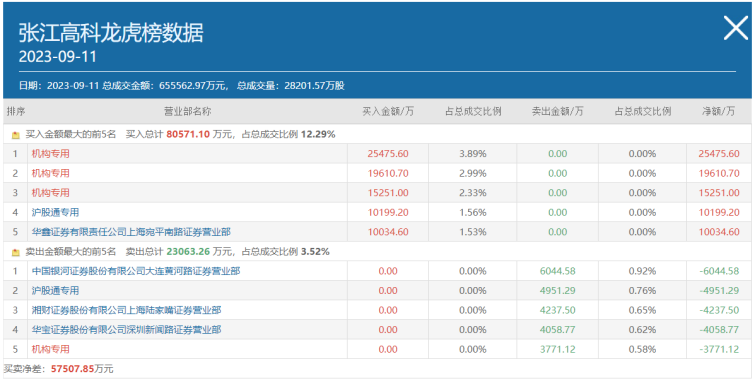Click second-ranked 机构专用 buyer entry
This screenshot has height=381, width=755.
point(51,173)
